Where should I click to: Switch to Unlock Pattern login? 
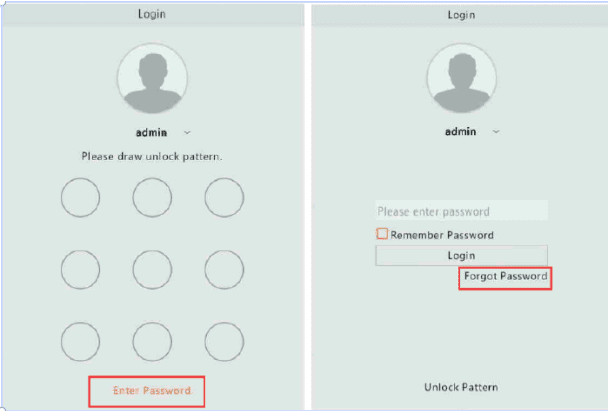460,387
